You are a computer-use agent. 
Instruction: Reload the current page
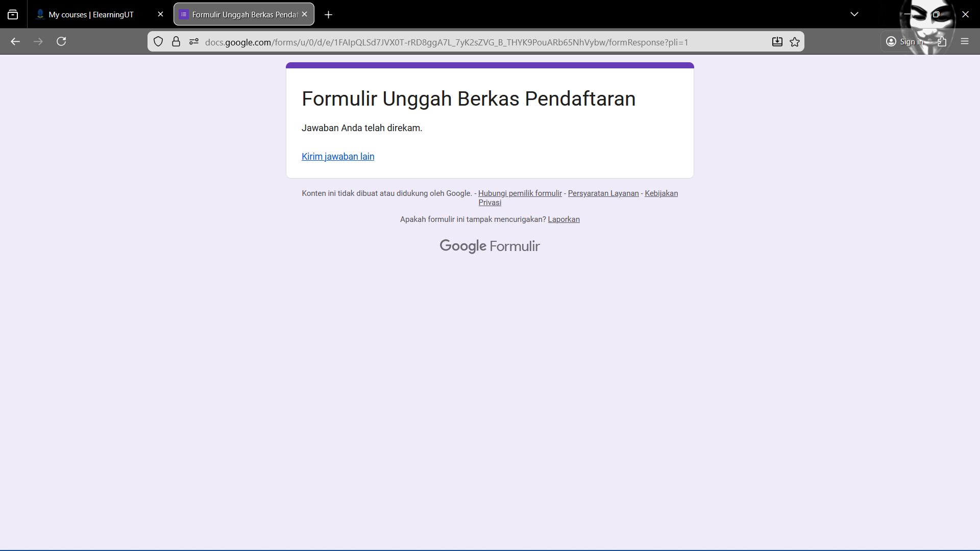tap(61, 41)
